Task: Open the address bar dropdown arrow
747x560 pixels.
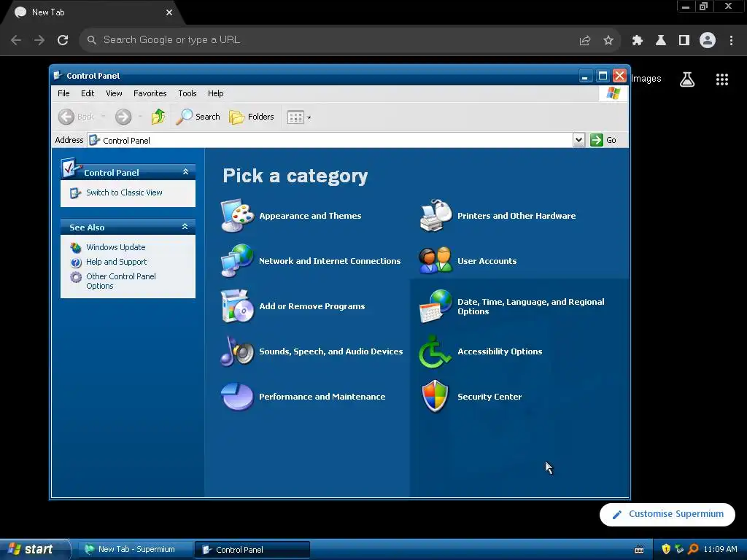Action: 578,140
